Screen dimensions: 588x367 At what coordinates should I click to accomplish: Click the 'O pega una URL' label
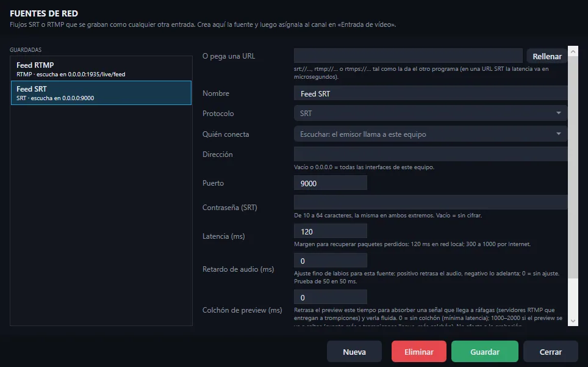point(229,56)
